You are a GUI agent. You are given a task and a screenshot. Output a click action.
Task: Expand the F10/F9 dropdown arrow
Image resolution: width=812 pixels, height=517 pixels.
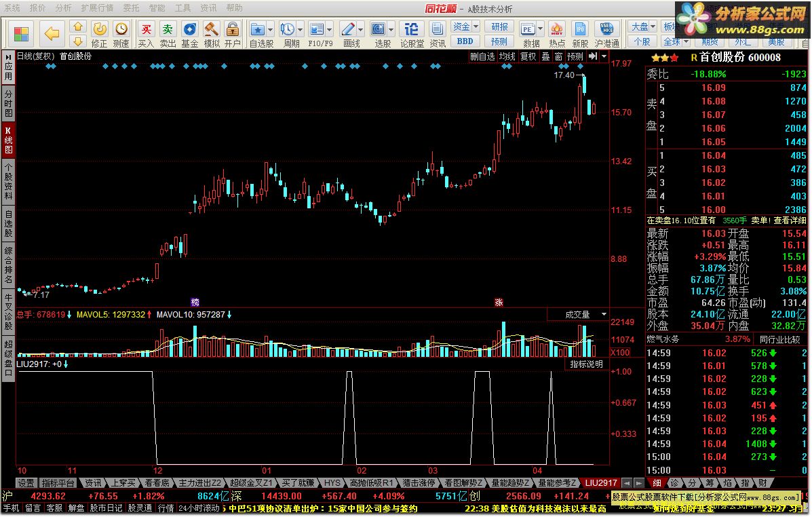330,30
